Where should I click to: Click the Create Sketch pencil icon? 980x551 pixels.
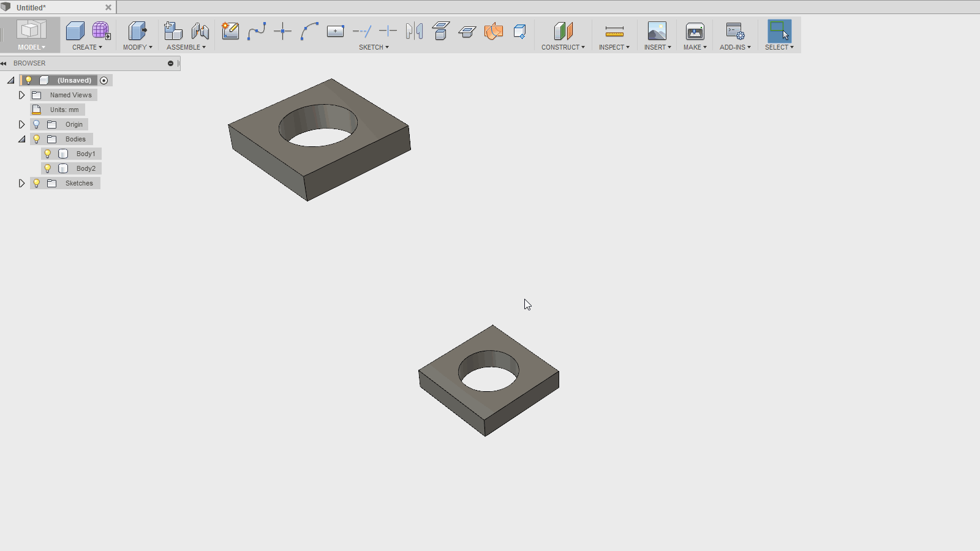(230, 31)
